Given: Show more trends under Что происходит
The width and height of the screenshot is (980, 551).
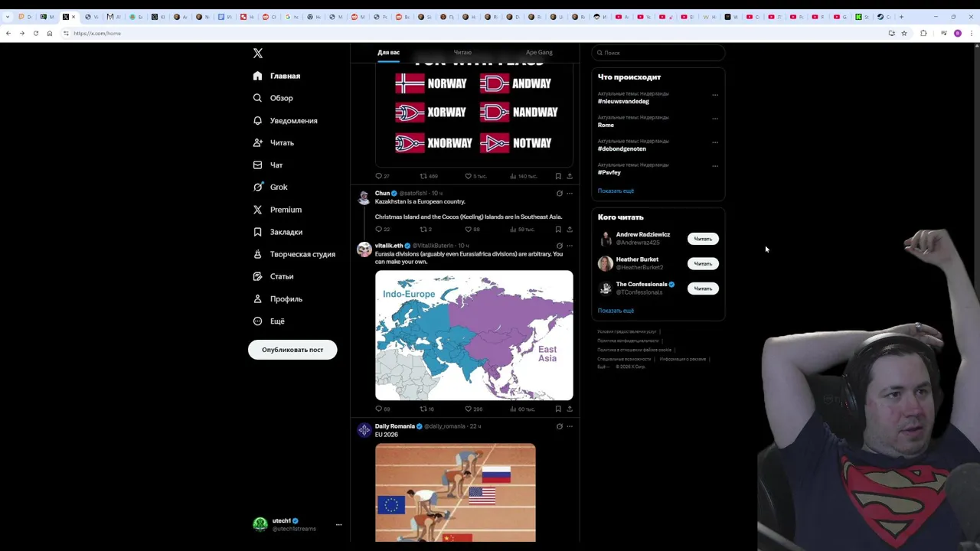Looking at the screenshot, I should (616, 191).
